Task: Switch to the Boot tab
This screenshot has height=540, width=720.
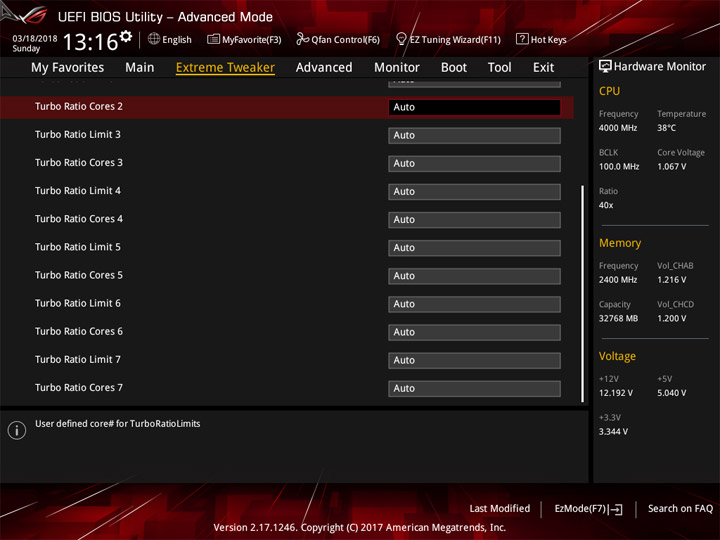Action: tap(454, 68)
